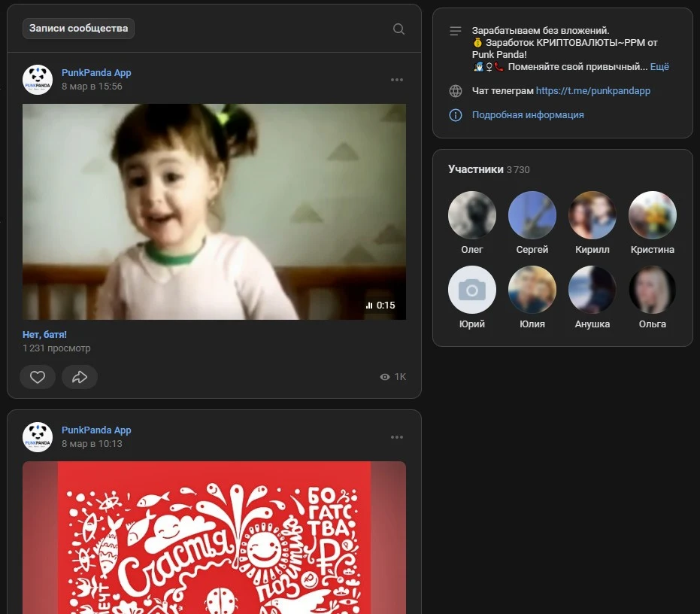
Task: Click the globe icon beside the Telegram chat
Action: (x=456, y=91)
